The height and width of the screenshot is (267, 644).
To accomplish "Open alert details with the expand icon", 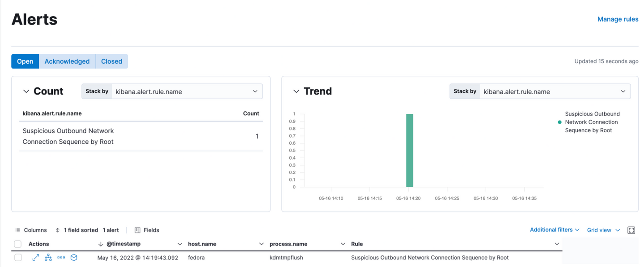I will pos(36,258).
